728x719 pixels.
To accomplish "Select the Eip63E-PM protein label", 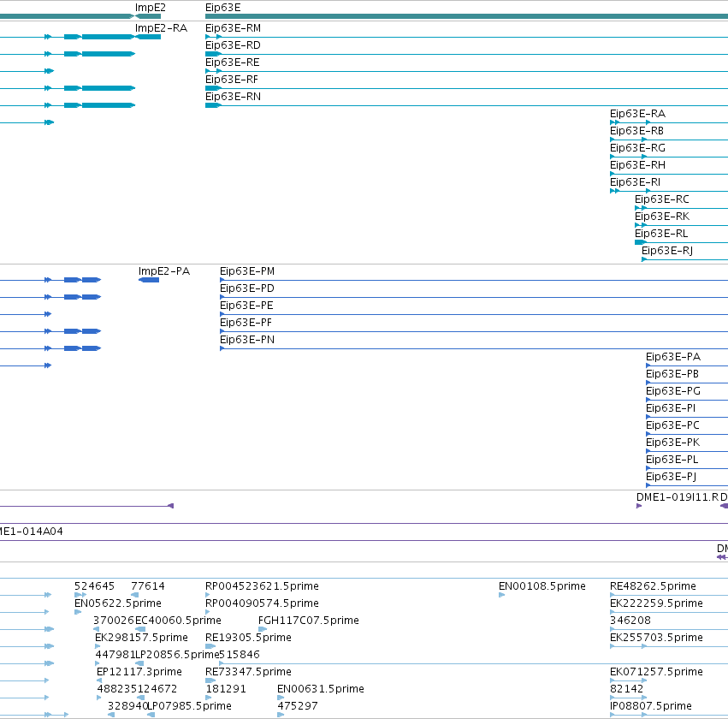I will [x=247, y=271].
